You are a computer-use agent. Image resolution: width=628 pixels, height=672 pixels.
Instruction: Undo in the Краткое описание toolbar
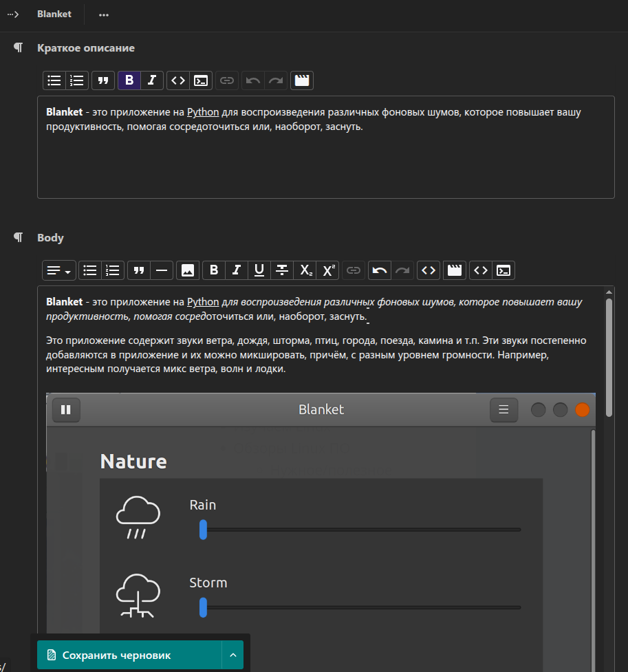tap(253, 80)
